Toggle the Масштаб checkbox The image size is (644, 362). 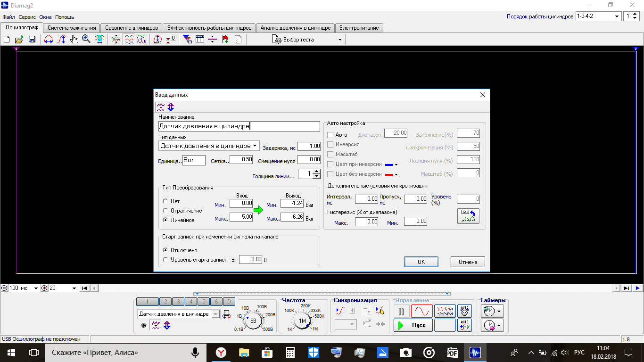click(330, 154)
